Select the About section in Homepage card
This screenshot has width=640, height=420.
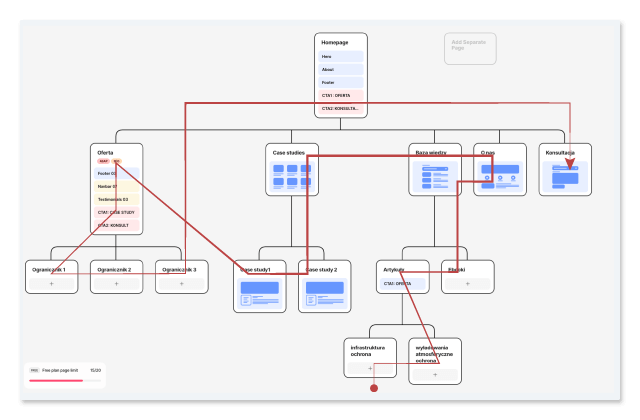[340, 70]
